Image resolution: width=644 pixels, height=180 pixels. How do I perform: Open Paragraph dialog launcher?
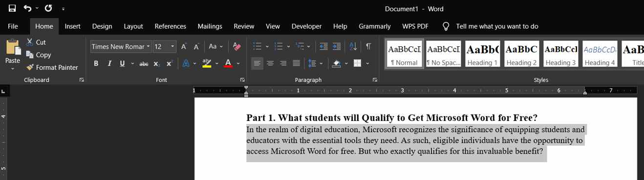[375, 80]
